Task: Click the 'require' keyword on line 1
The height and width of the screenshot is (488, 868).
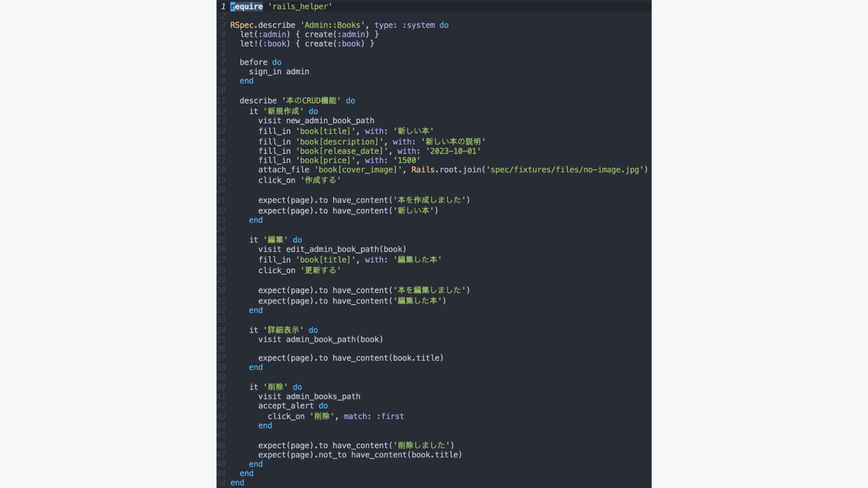Action: 246,6
